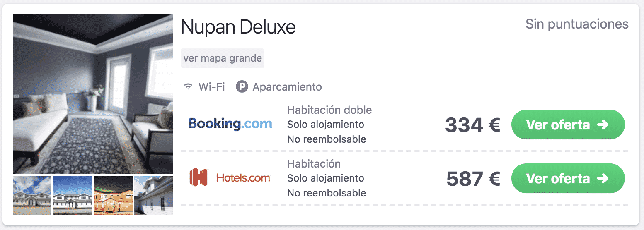Select the second thumbnail with blue sky
This screenshot has width=644, height=230.
point(73,195)
